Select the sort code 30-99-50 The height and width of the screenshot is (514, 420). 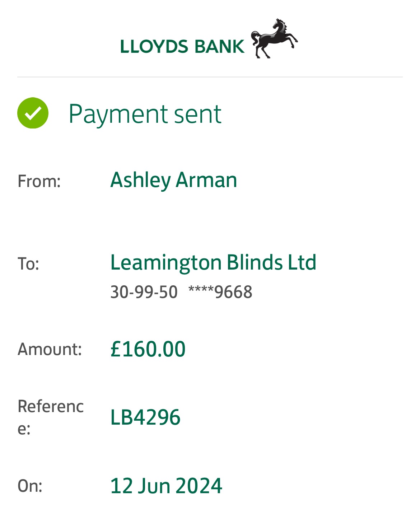[x=144, y=292]
